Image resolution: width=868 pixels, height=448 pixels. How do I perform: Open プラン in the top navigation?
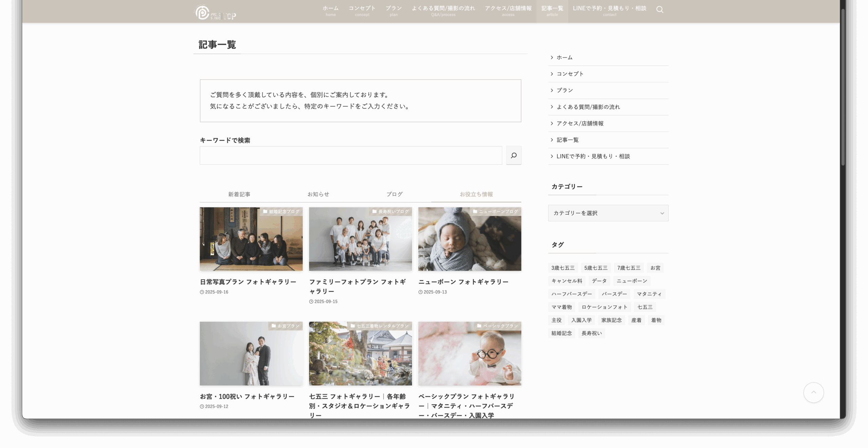(x=394, y=11)
